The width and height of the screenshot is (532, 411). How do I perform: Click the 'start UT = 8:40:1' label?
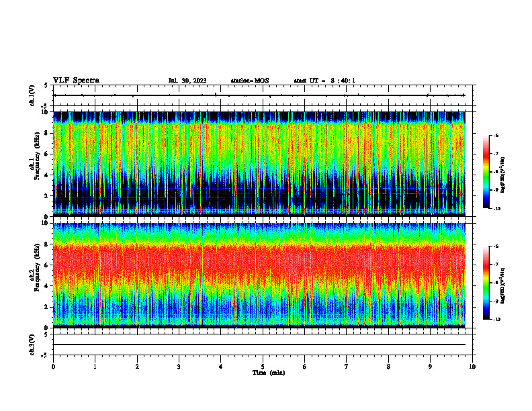[x=324, y=81]
